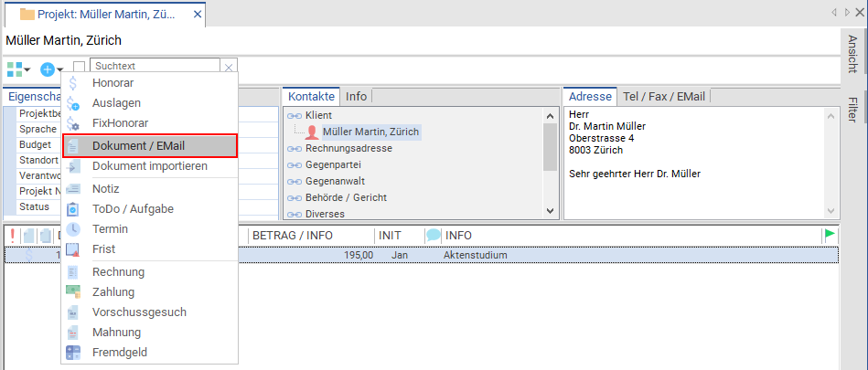Click the speech bubble column icon
The width and height of the screenshot is (868, 370).
[434, 235]
